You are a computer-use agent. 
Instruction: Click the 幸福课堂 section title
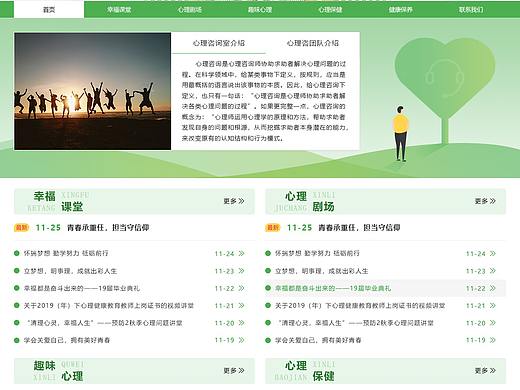(58, 201)
